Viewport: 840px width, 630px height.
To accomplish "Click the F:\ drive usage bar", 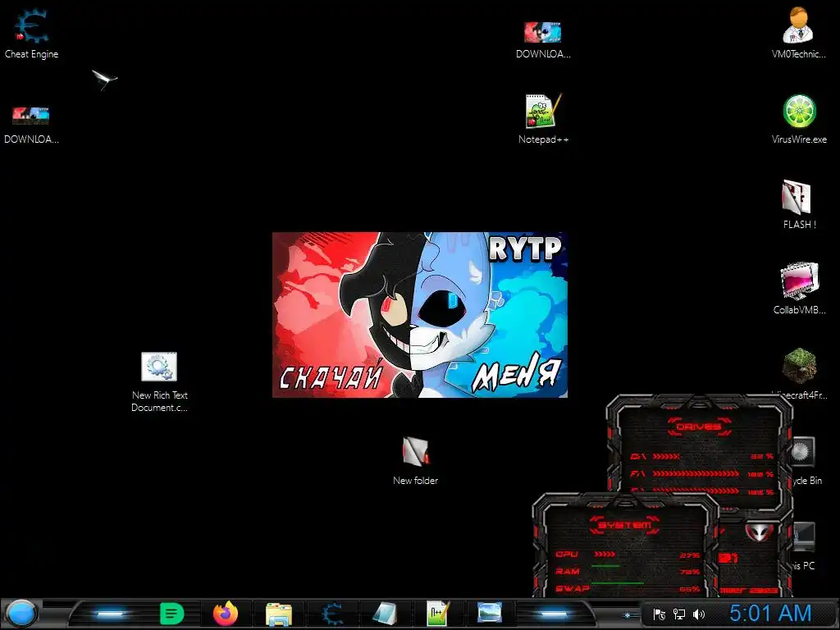I will (x=696, y=474).
